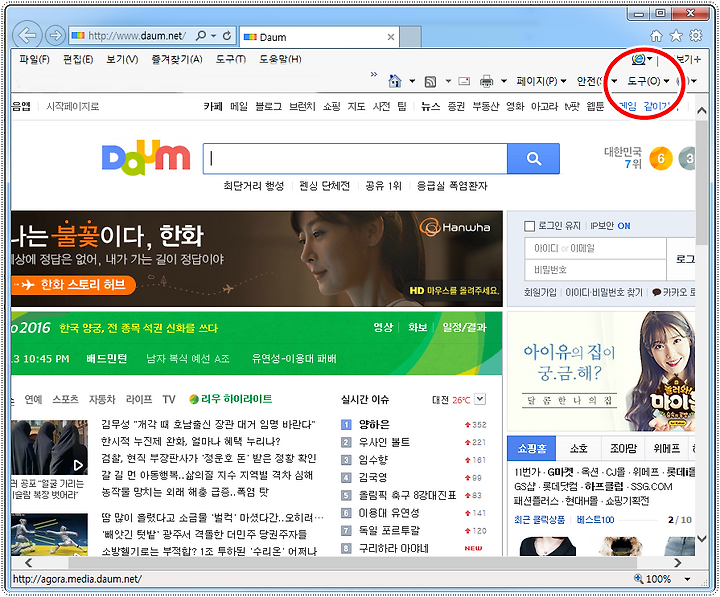Screen dimensions: 720x597
Task: Click the 스포츠 news category tab
Action: coord(65,400)
